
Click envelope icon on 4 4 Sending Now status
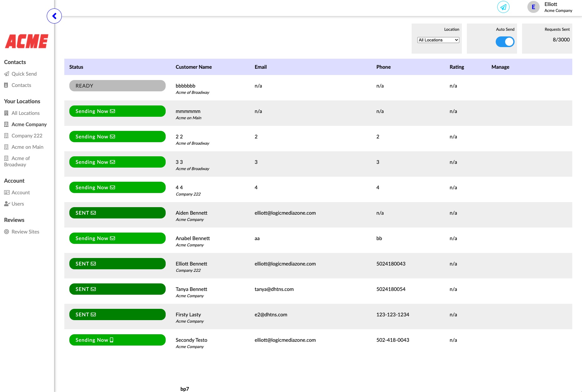113,187
